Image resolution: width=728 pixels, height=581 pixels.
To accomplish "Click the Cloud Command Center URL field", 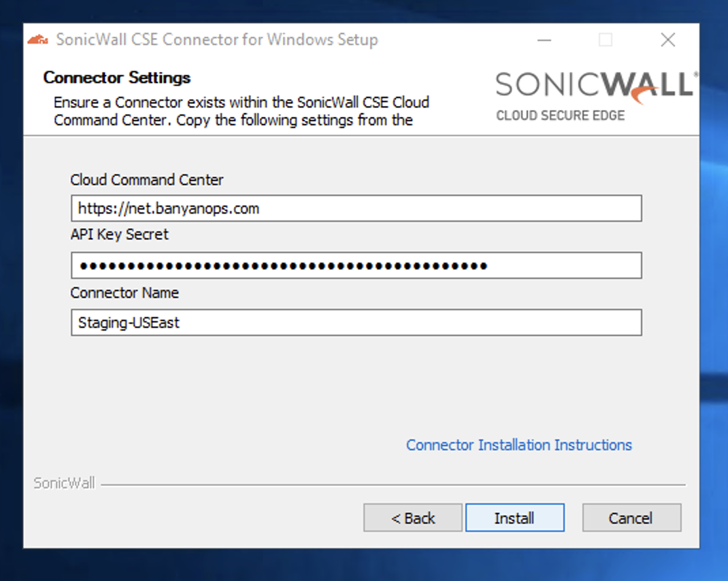I will pyautogui.click(x=356, y=208).
